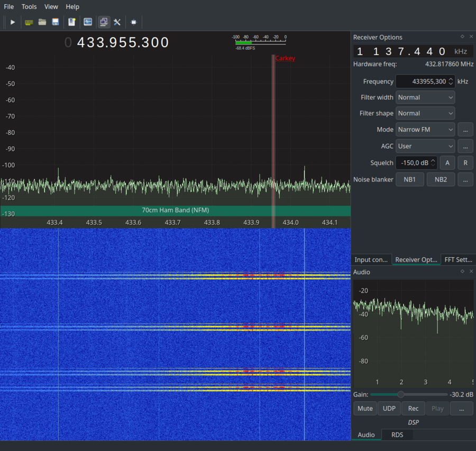Open AGC options ellipsis button
This screenshot has width=476, height=451.
tap(465, 147)
